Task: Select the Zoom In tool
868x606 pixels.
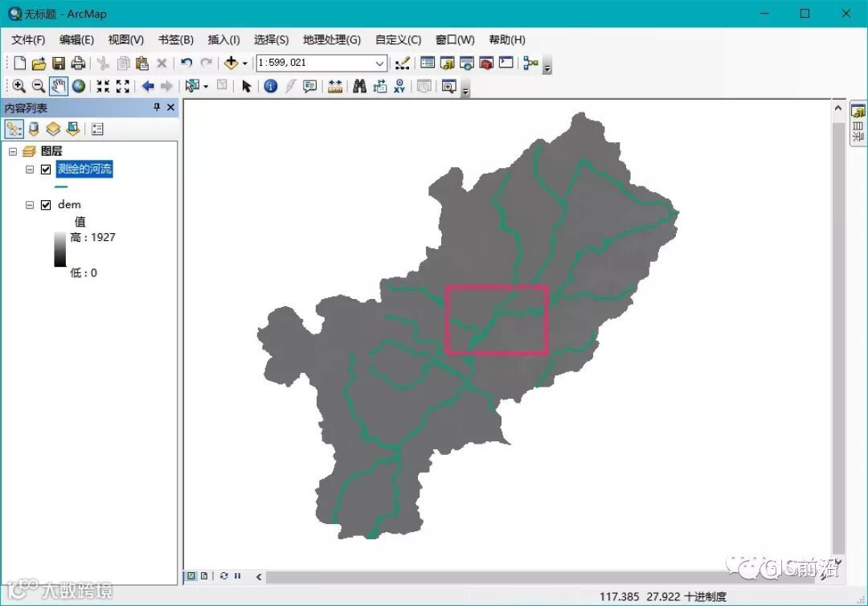Action: [18, 86]
